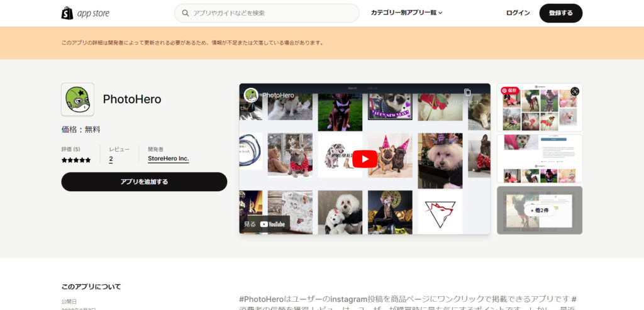Open the Shopify app store logo
Screen dimensions: 644x310
point(86,13)
